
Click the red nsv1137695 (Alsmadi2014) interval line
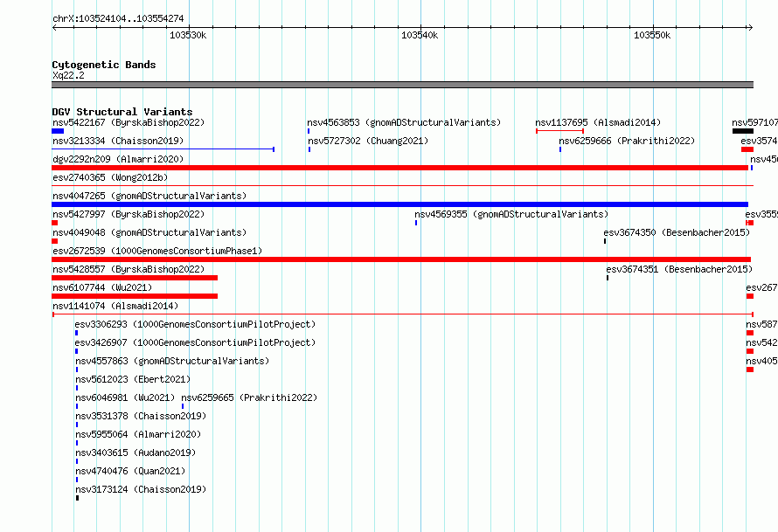coord(559,131)
